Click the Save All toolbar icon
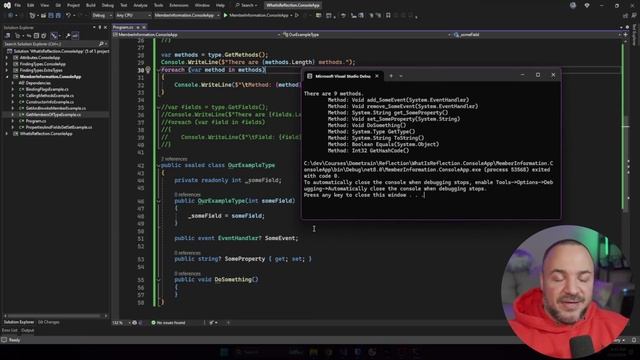Screen dimensions: 640x360 click(58, 16)
